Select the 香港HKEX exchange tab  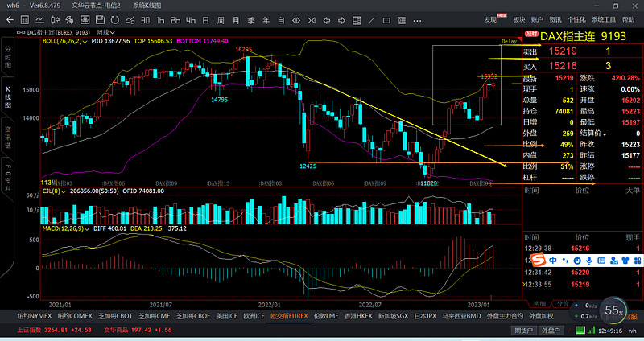358,316
